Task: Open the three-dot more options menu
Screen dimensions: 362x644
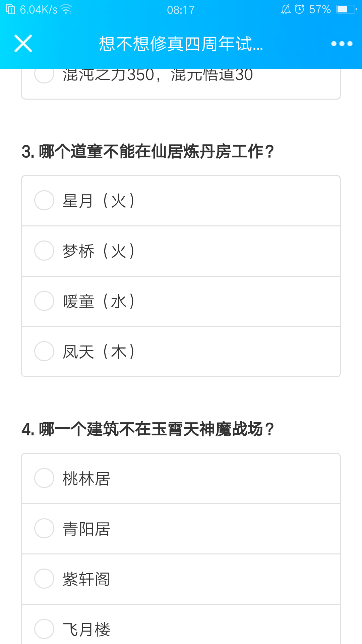Action: click(x=342, y=44)
